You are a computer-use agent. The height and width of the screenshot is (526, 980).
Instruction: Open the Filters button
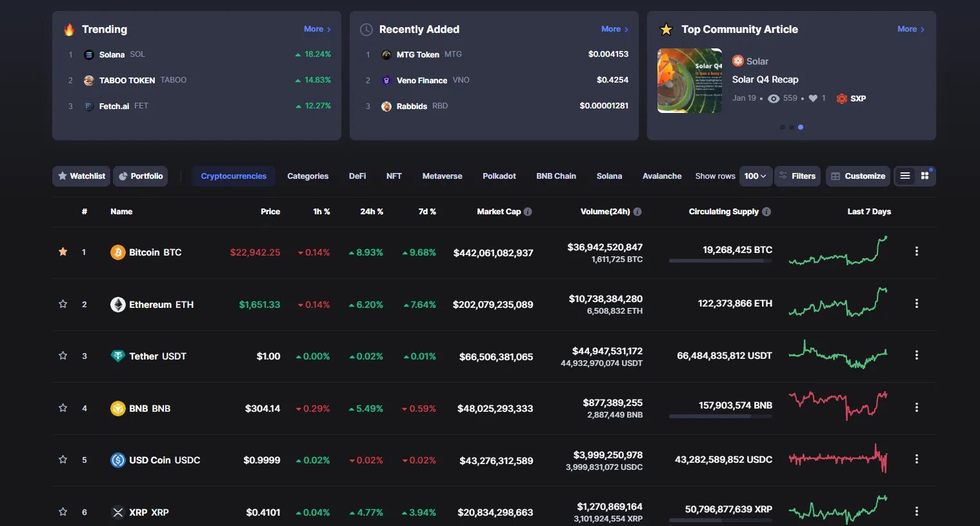click(x=797, y=176)
